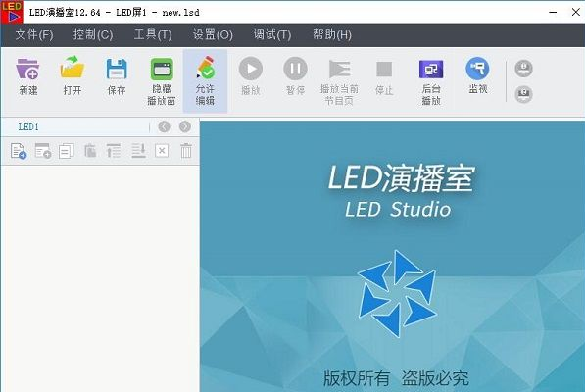Screen dimensions: 585x392
Task: Open the 工具(T) menu
Action: pos(153,34)
